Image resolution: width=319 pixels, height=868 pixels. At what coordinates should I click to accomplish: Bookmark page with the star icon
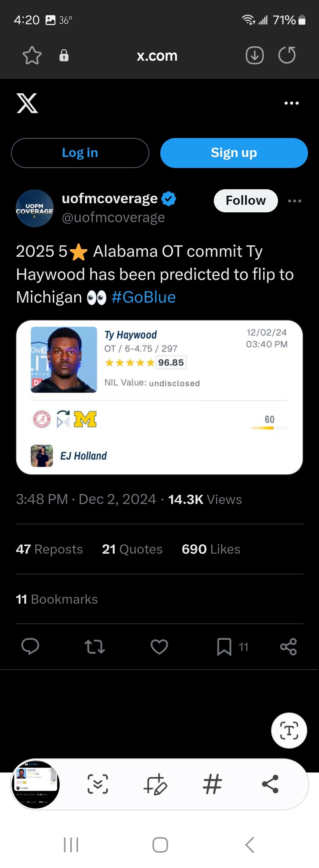[x=32, y=55]
